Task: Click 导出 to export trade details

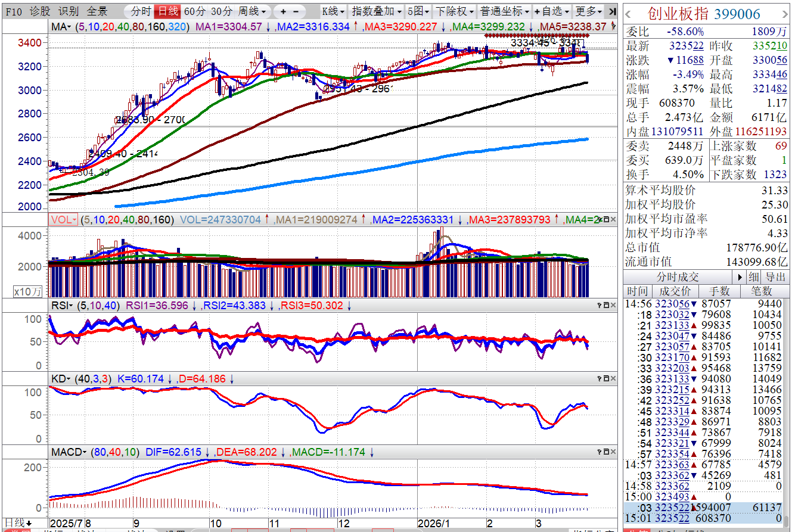Action: point(775,277)
